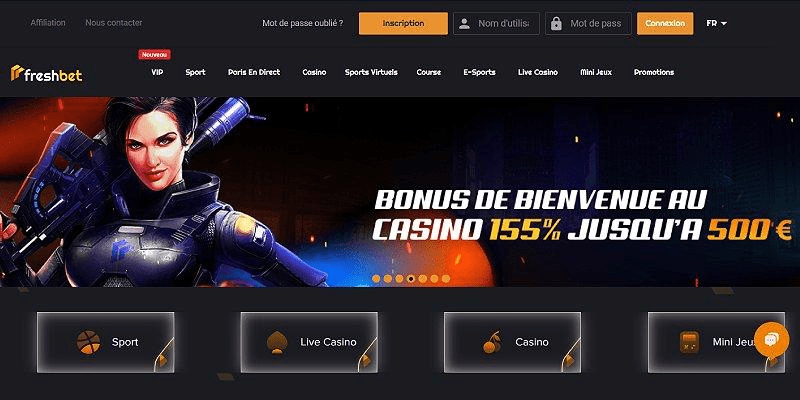
Task: Open the orange live chat bubble
Action: tap(771, 340)
